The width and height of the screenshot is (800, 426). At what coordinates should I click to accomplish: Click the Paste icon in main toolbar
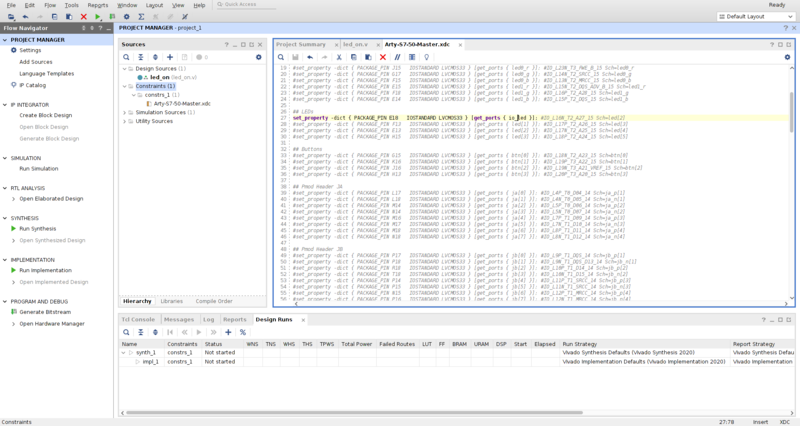(x=69, y=17)
